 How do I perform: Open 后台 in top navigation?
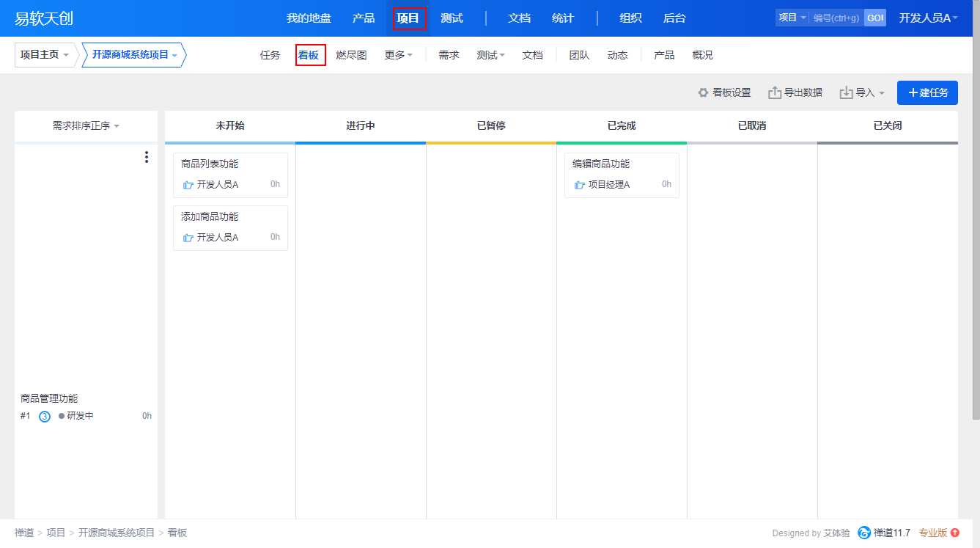(x=674, y=18)
